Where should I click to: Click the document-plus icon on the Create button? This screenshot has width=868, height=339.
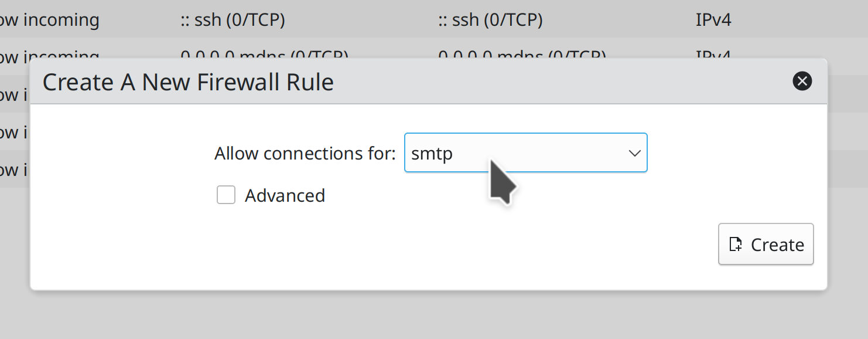point(735,244)
